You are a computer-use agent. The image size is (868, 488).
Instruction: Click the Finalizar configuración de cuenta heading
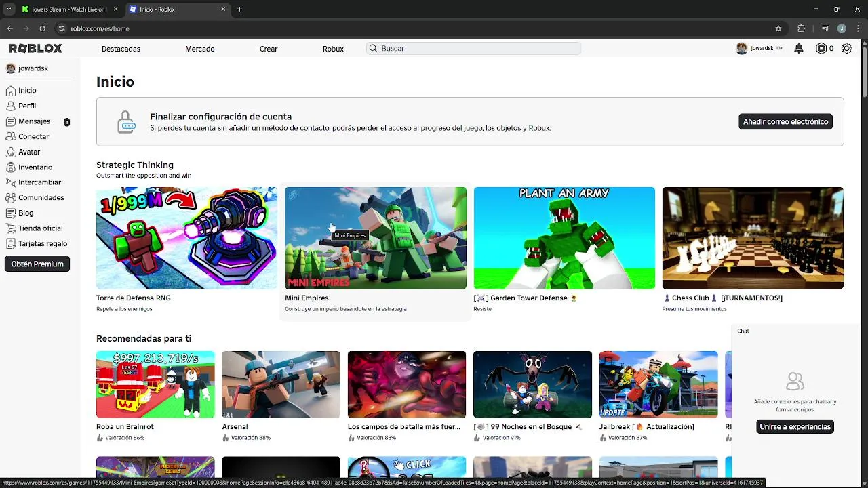pos(221,117)
